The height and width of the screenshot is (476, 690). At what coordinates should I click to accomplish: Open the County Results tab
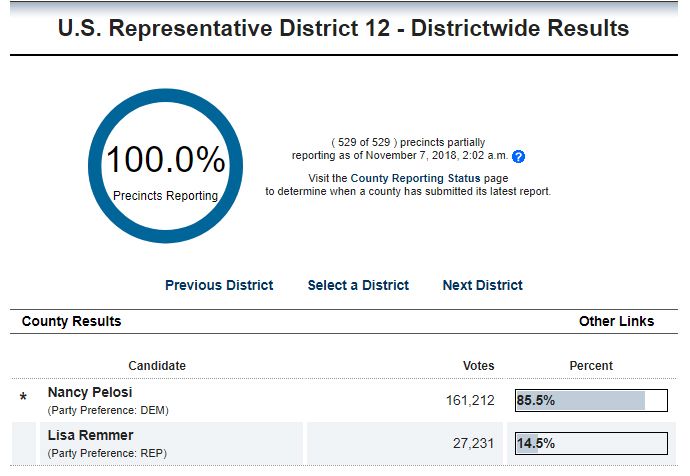click(71, 322)
